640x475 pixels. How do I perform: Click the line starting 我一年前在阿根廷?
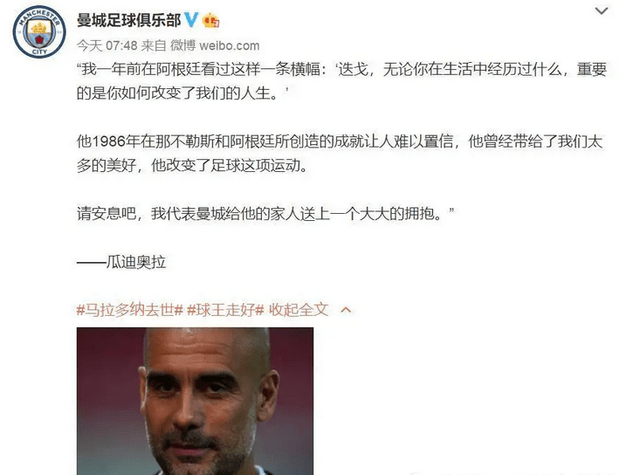point(342,69)
